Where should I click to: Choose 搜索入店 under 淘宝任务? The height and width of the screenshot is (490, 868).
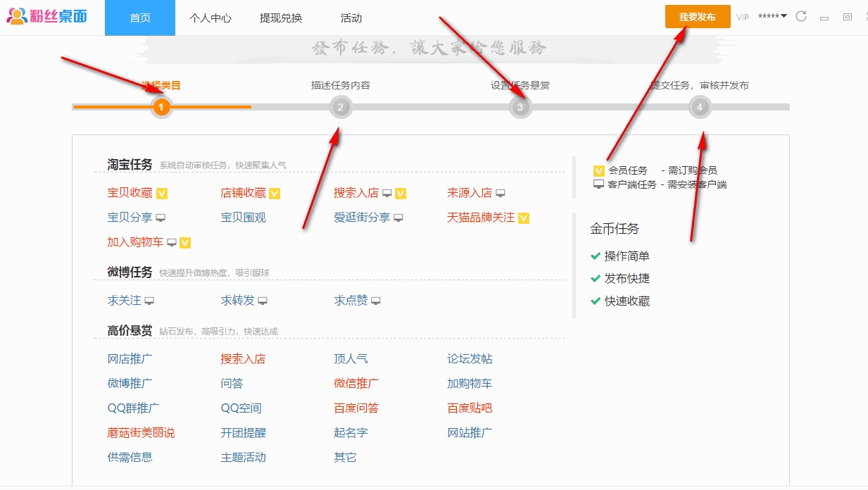[x=357, y=194]
